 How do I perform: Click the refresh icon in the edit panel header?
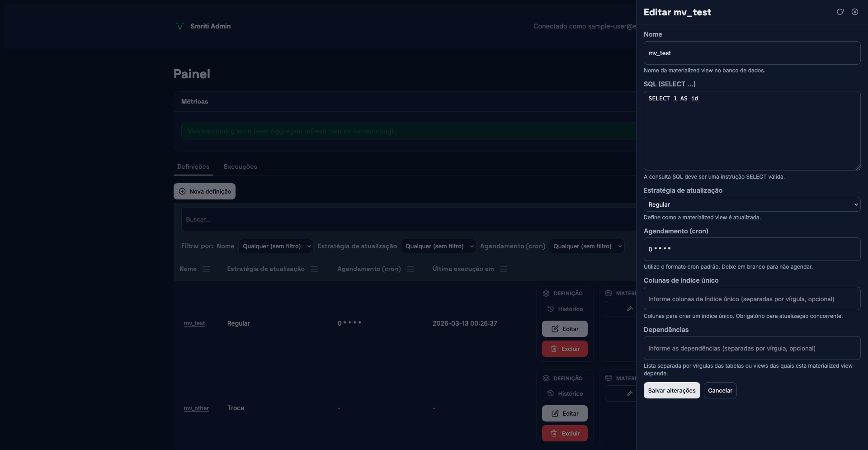coord(840,12)
